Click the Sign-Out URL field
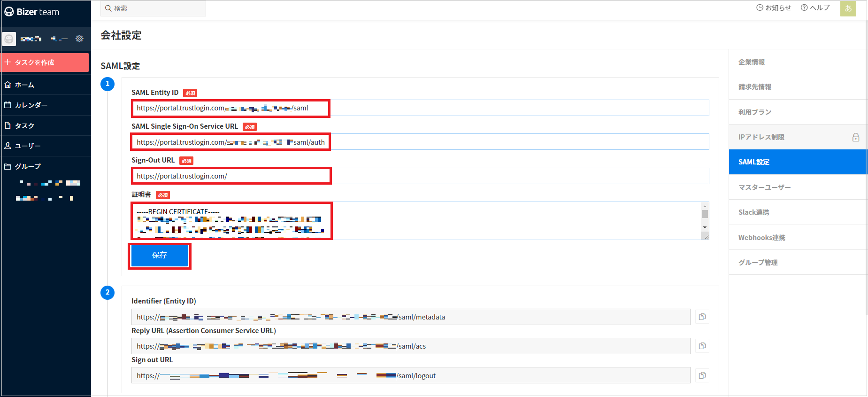Screen dimensions: 868x397 tap(420, 176)
